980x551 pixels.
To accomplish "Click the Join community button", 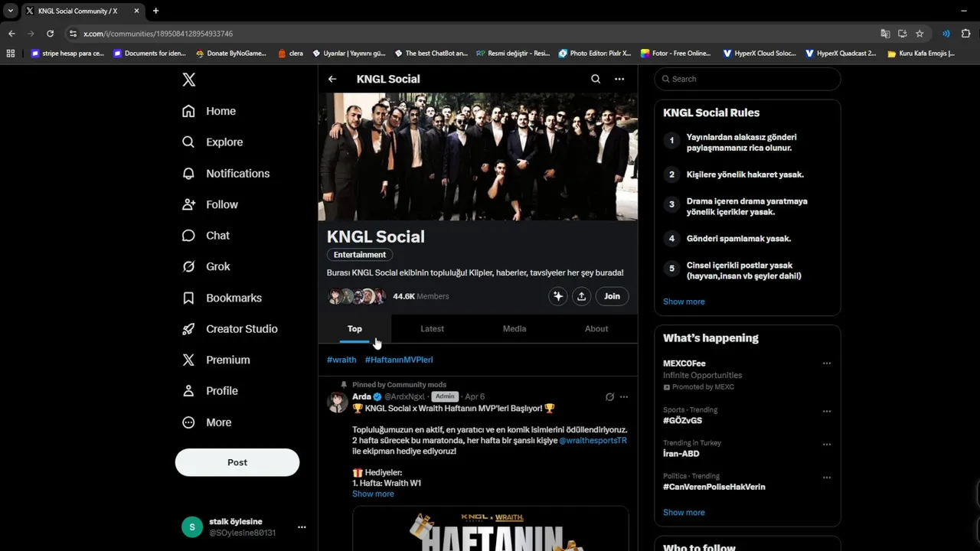I will point(612,296).
